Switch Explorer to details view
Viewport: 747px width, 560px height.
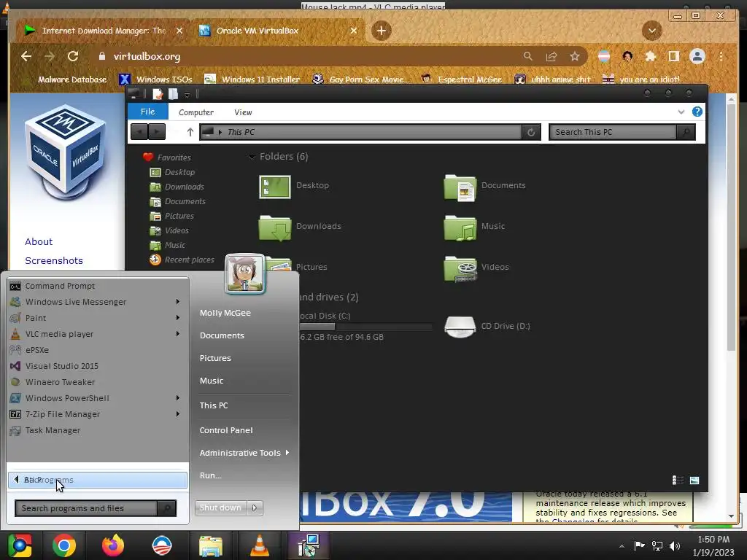pos(678,480)
